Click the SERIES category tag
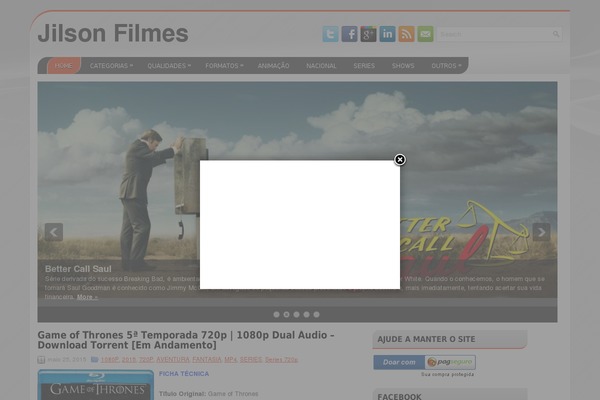The height and width of the screenshot is (400, 600). pyautogui.click(x=251, y=359)
